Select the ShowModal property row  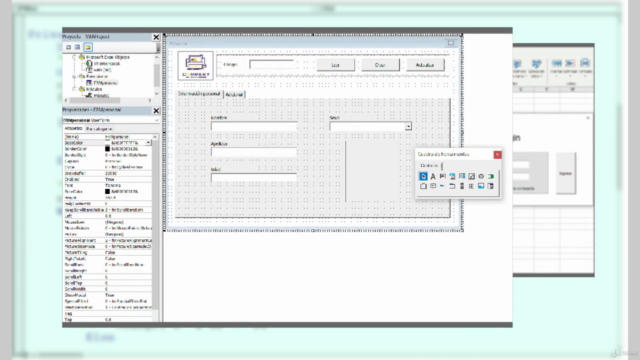click(x=108, y=295)
